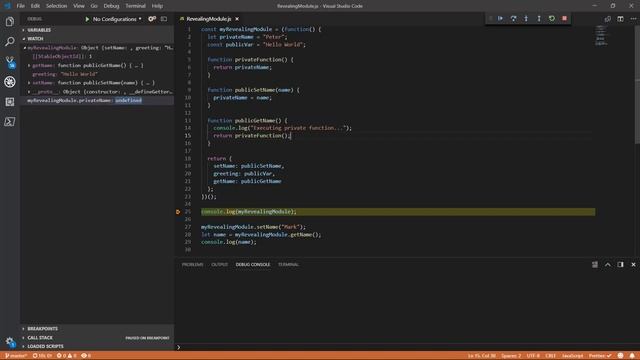Viewport: 640px width, 360px height.
Task: Click the Prettier status bar item
Action: [600, 356]
